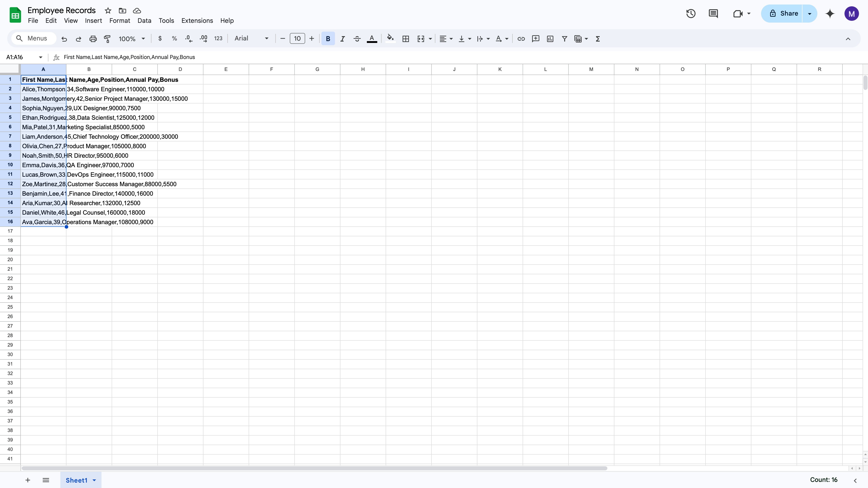Decrease decimal places icon
Screen dimensions: 868x488
tap(189, 39)
